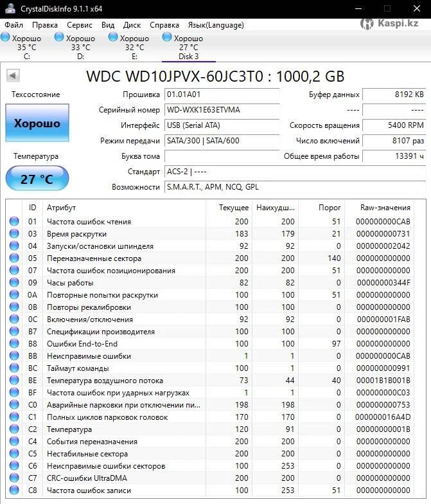
Task: Click status icon for Таймаут команды
Action: (x=14, y=368)
